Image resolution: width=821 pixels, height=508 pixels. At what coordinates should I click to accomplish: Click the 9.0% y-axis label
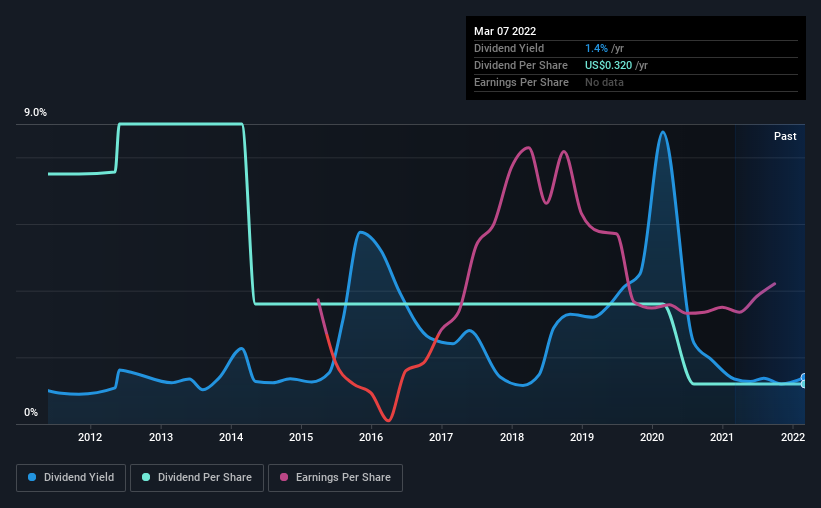click(35, 113)
